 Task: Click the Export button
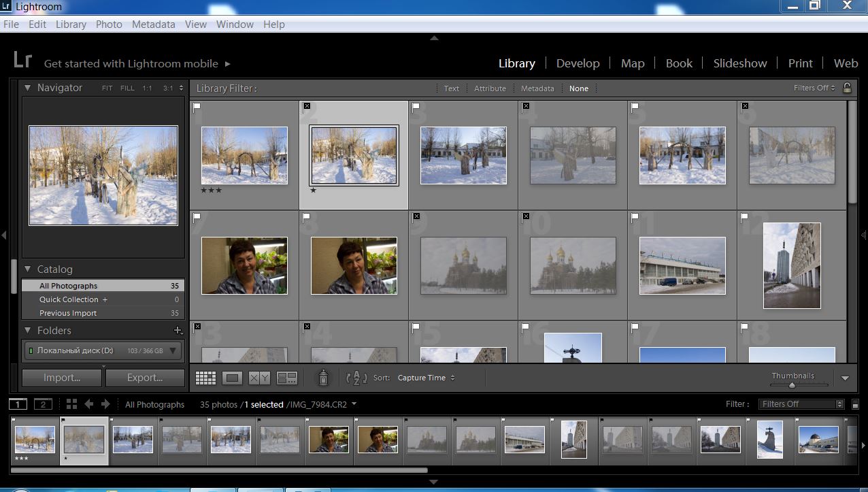145,378
